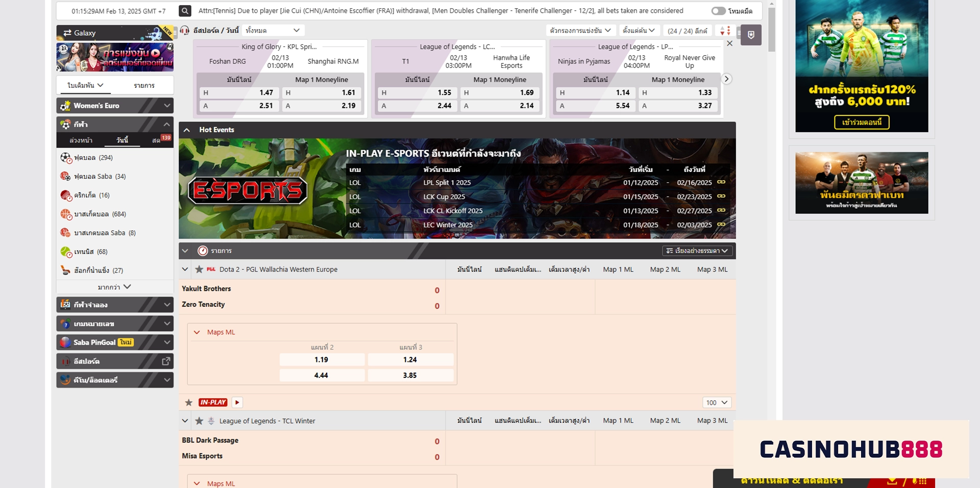
Task: Select Royal Never Give Up odds 5.54
Action: pos(595,106)
